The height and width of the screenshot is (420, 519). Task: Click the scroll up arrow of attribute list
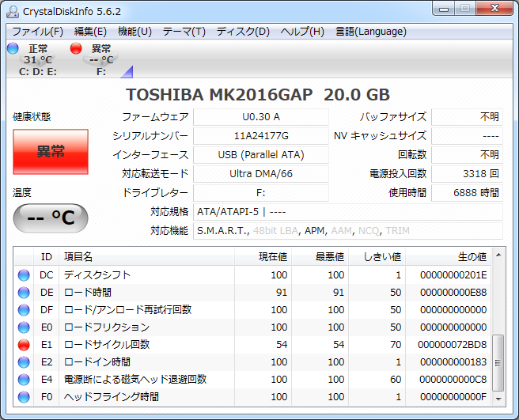[498, 255]
